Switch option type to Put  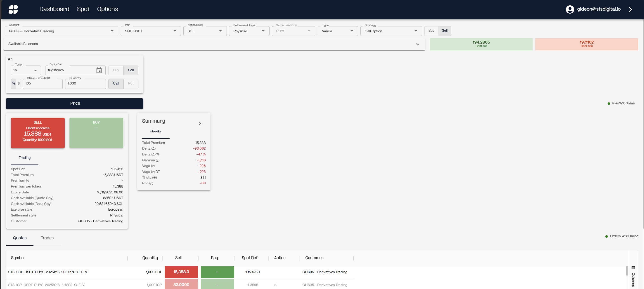[131, 83]
